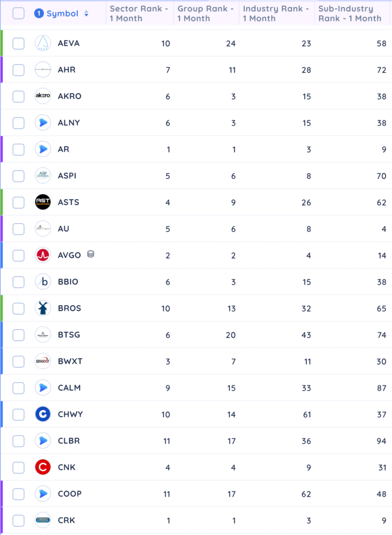Click the BWXT company logo
The width and height of the screenshot is (392, 535).
click(43, 361)
